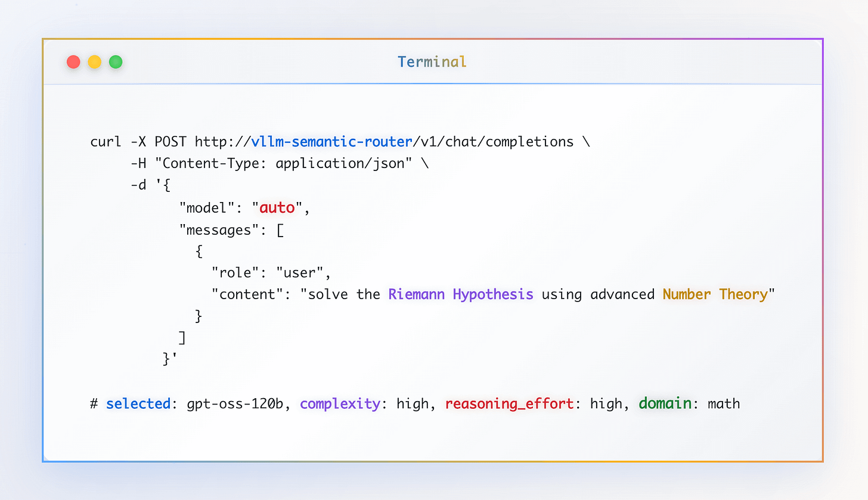Viewport: 868px width, 500px height.
Task: Click the words using advanced
Action: (598, 294)
